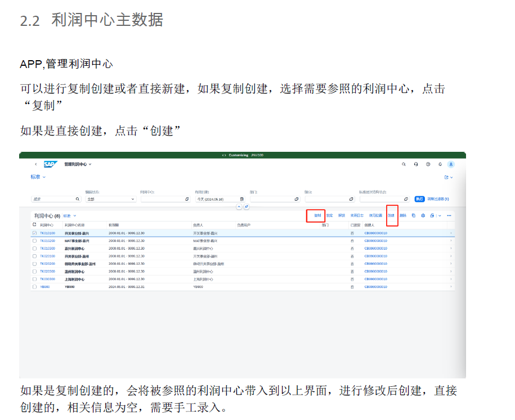Open the 编辑状态 全部 dropdown
515x420 pixels.
(110, 199)
